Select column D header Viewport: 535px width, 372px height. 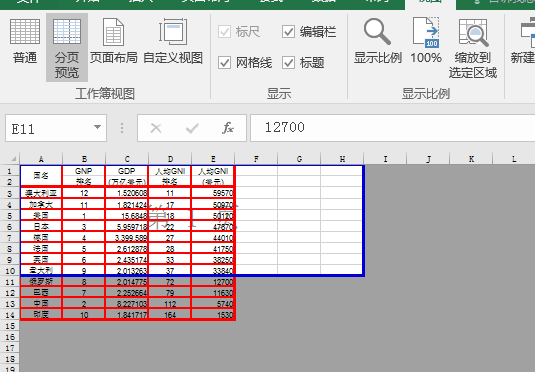[170, 159]
